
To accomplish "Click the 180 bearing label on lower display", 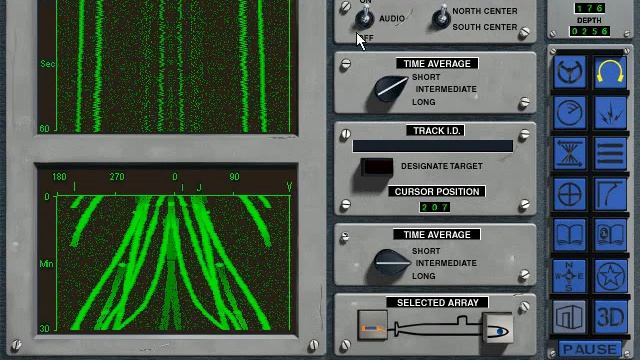I will [x=59, y=177].
